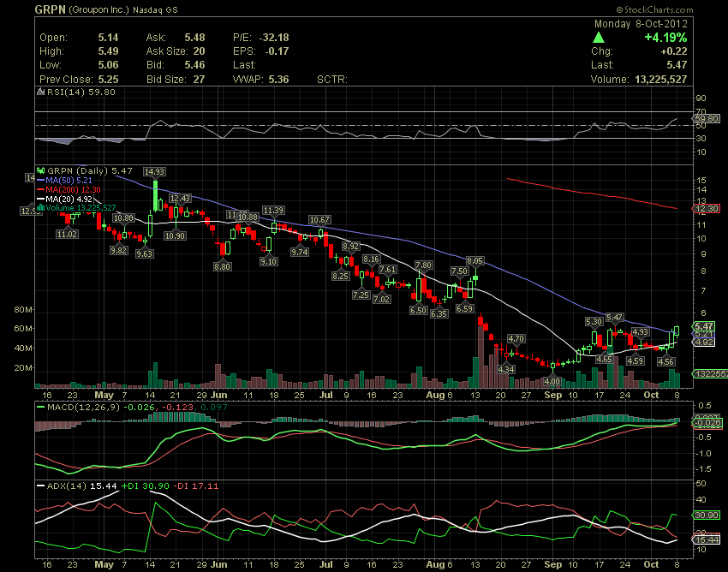Click the red MA(200) legend line marker
This screenshot has height=572, width=728.
coord(40,189)
